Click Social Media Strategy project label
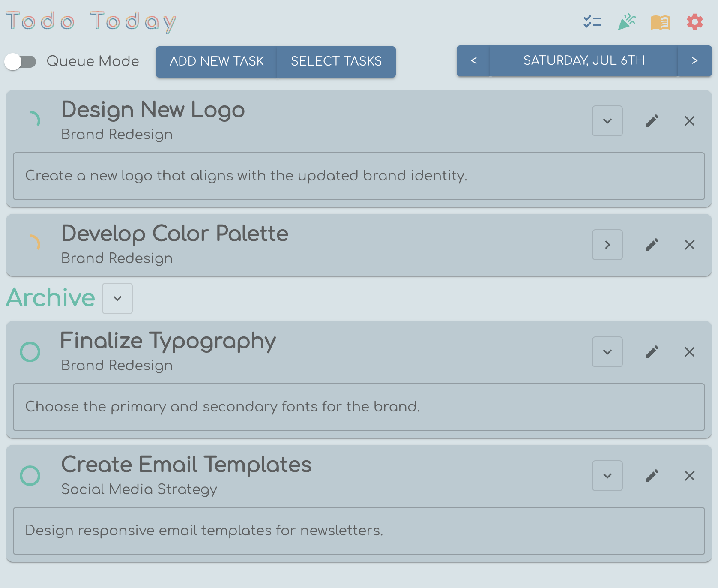Viewport: 718px width, 588px height. click(139, 489)
